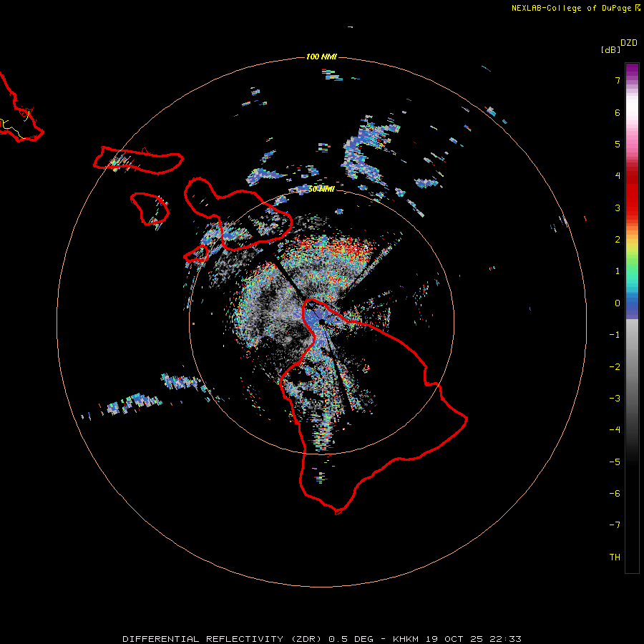
Task: Click the -6 value on color scale
Action: pos(615,494)
